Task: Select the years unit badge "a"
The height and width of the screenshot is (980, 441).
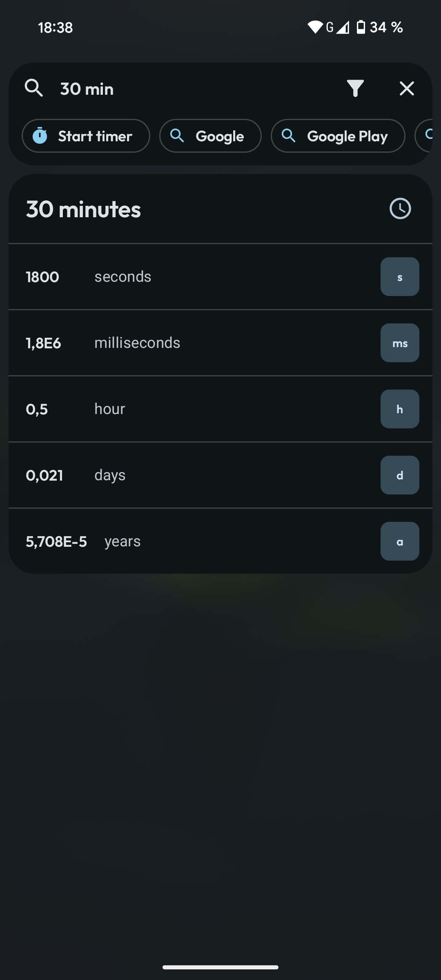Action: [400, 541]
